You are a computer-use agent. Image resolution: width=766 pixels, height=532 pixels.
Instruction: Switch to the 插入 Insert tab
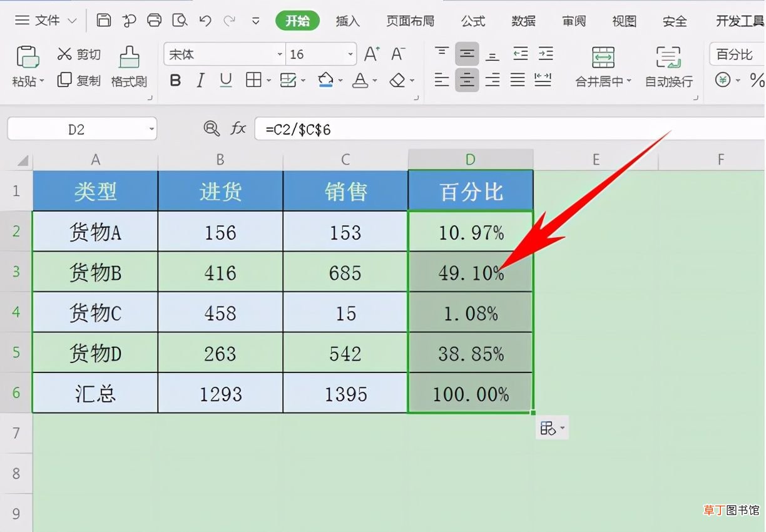pos(348,21)
